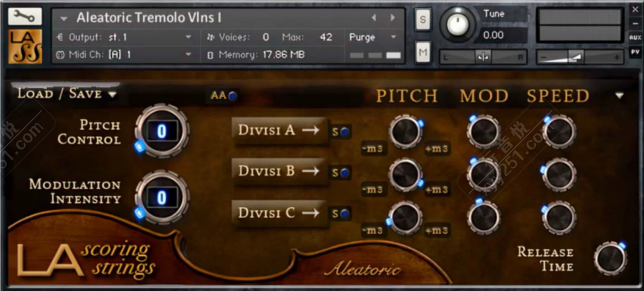
Task: Click the Divisi C Speed knob
Action: 559,217
